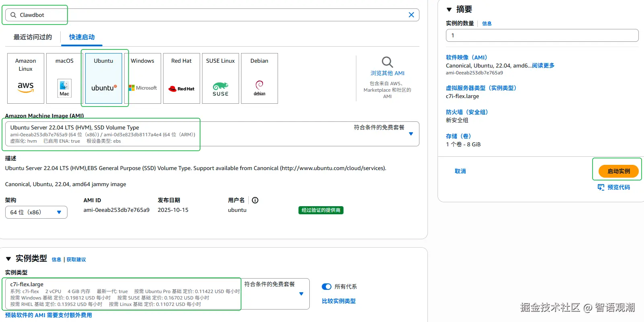Select the SUSE Linux AMI tile

pos(221,78)
